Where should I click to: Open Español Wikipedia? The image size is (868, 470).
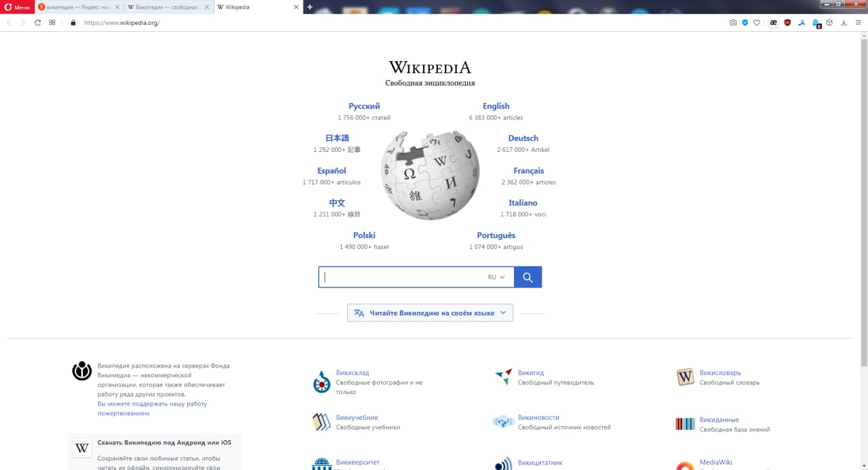332,171
